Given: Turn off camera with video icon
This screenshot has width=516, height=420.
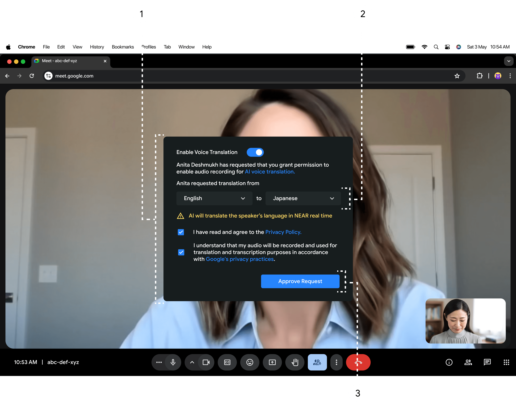Looking at the screenshot, I should pyautogui.click(x=206, y=362).
